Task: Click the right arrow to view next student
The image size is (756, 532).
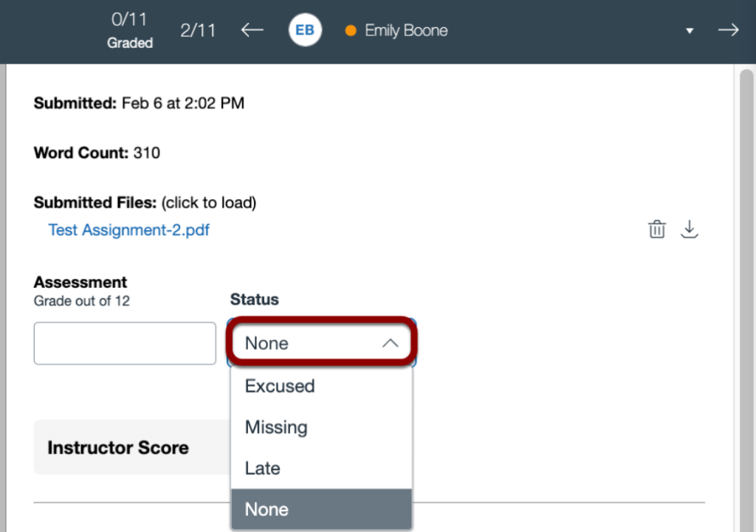Action: pos(729,30)
